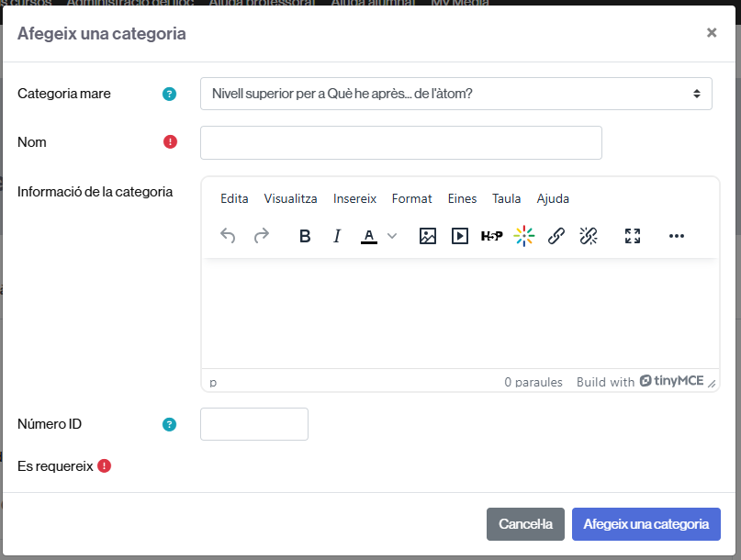Open the Eines menu
The image size is (741, 560).
(462, 198)
